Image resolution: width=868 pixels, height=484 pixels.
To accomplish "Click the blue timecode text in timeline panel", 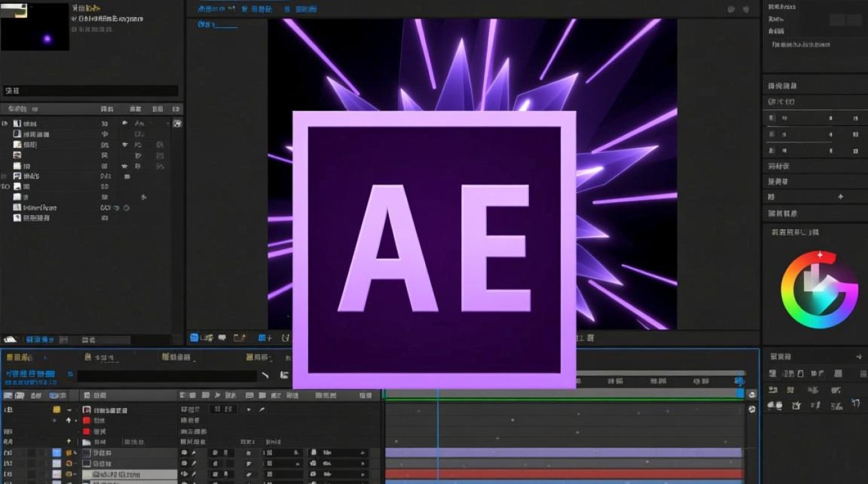I will 30,374.
